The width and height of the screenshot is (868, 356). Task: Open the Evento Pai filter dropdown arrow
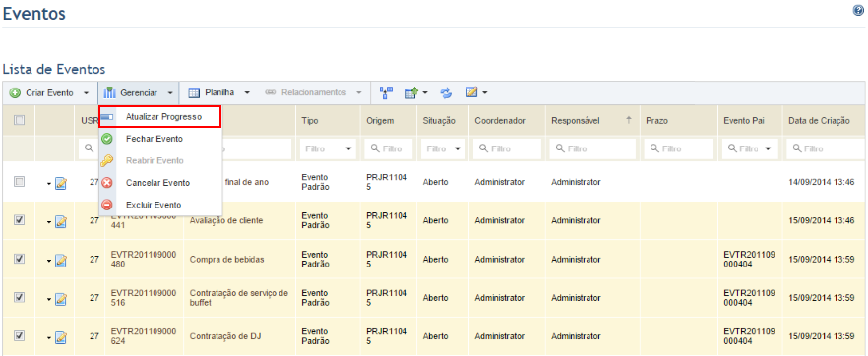[768, 149]
